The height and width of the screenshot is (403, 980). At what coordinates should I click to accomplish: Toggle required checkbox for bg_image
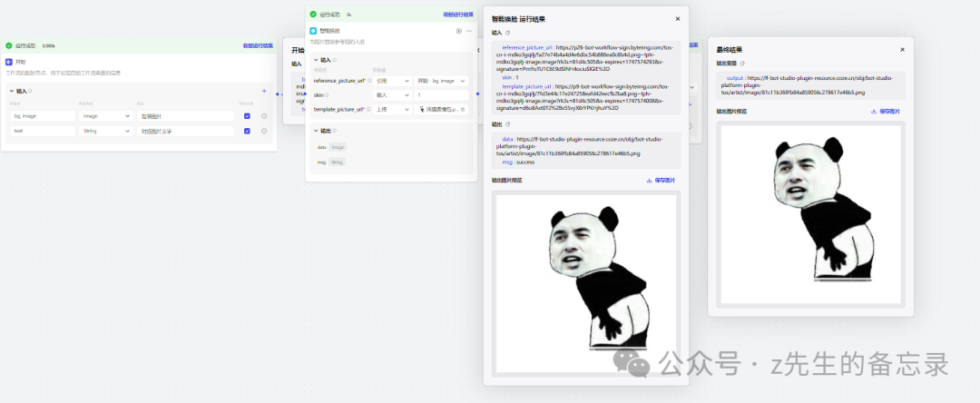[x=247, y=116]
